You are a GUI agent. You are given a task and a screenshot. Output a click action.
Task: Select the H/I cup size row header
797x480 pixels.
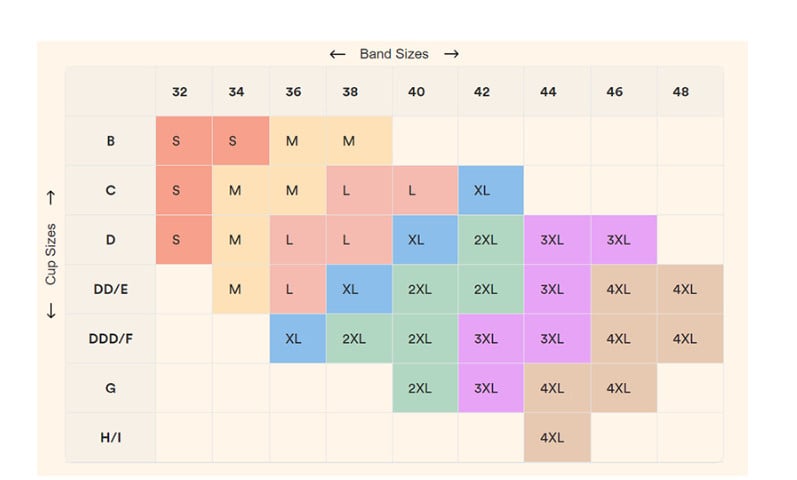tap(110, 437)
